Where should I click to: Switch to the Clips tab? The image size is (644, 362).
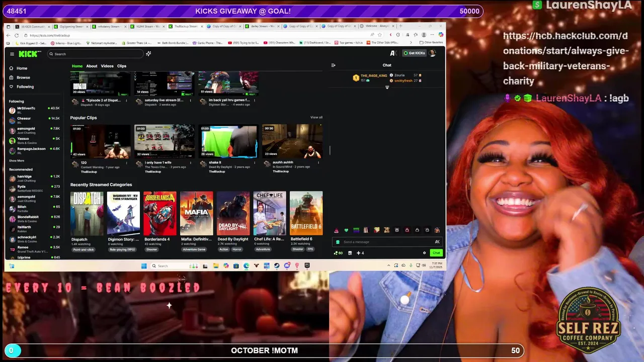click(122, 66)
